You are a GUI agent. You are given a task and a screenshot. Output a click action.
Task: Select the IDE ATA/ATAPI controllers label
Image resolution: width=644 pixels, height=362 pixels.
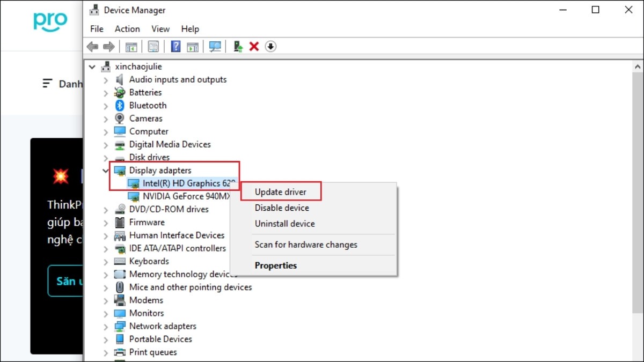tap(178, 248)
